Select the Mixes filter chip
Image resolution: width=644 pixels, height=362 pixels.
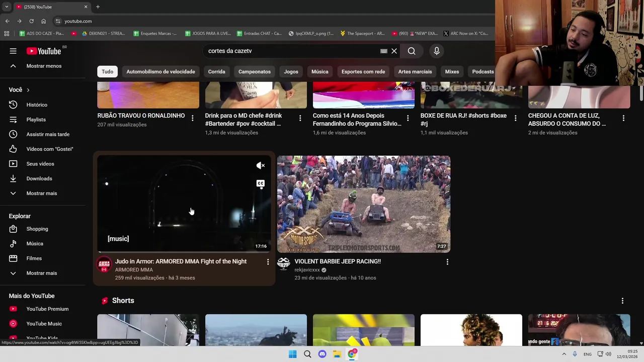[x=452, y=71]
